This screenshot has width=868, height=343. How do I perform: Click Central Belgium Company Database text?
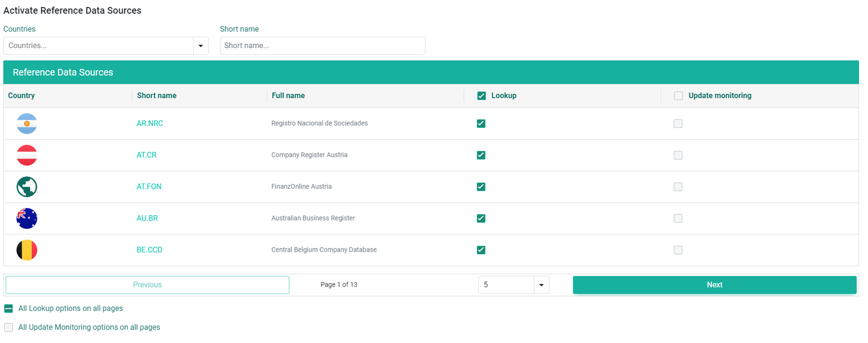(x=324, y=250)
